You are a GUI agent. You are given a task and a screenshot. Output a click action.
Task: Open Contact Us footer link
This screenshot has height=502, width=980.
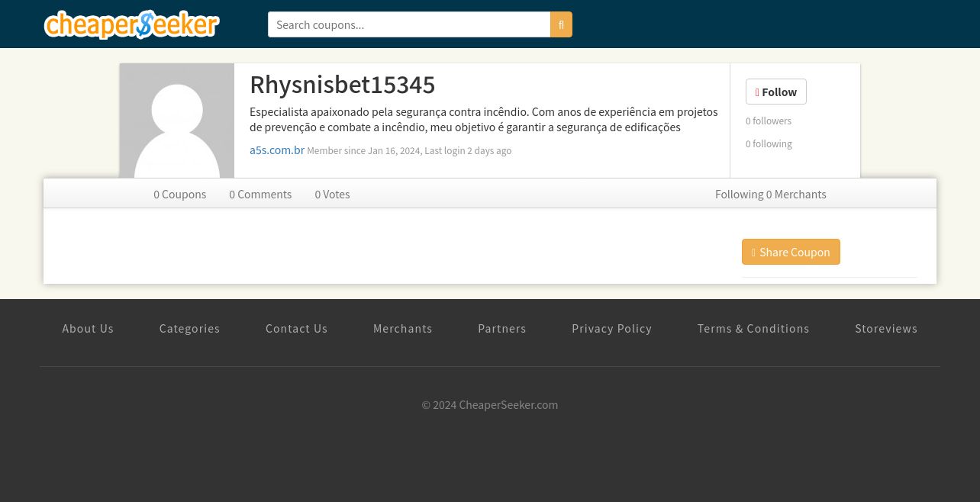click(x=296, y=328)
